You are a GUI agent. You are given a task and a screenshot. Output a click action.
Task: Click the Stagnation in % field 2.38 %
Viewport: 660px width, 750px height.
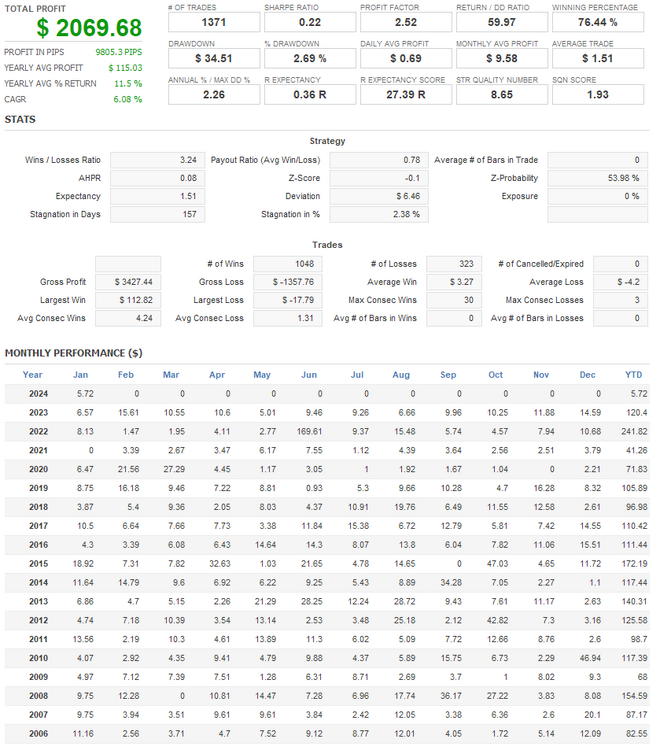point(379,214)
